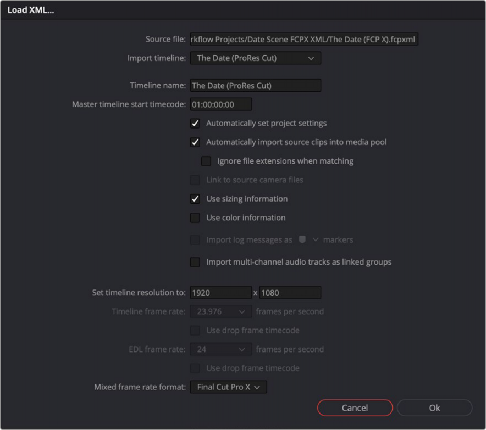Open the Timeline frame rate 23.976 dropdown
Image resolution: width=486 pixels, height=430 pixels.
coord(221,312)
